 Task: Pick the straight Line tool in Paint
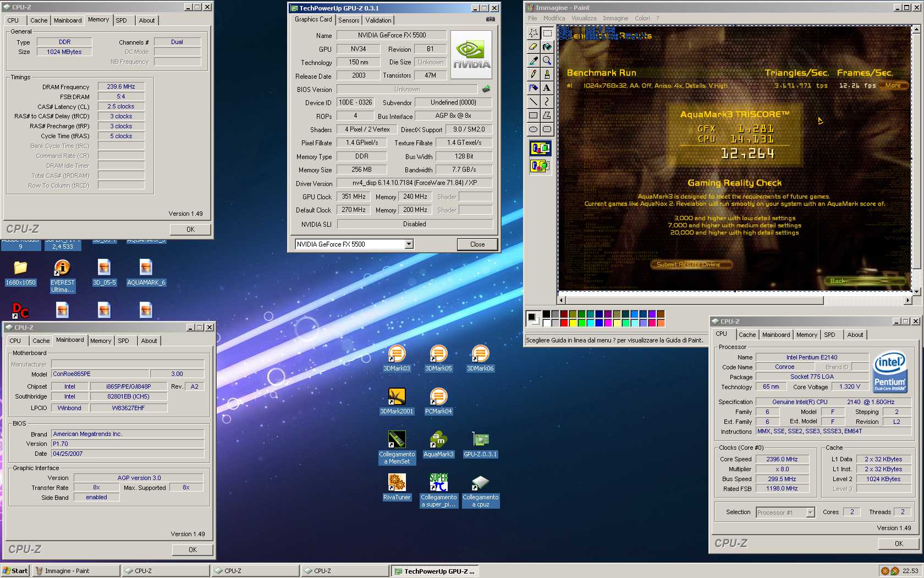[x=533, y=102]
